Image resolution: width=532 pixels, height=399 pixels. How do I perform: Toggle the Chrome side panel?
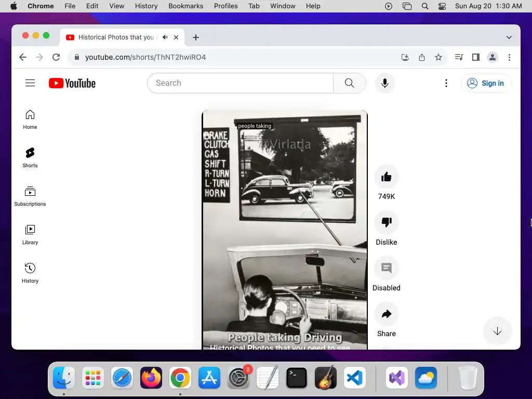pyautogui.click(x=476, y=57)
